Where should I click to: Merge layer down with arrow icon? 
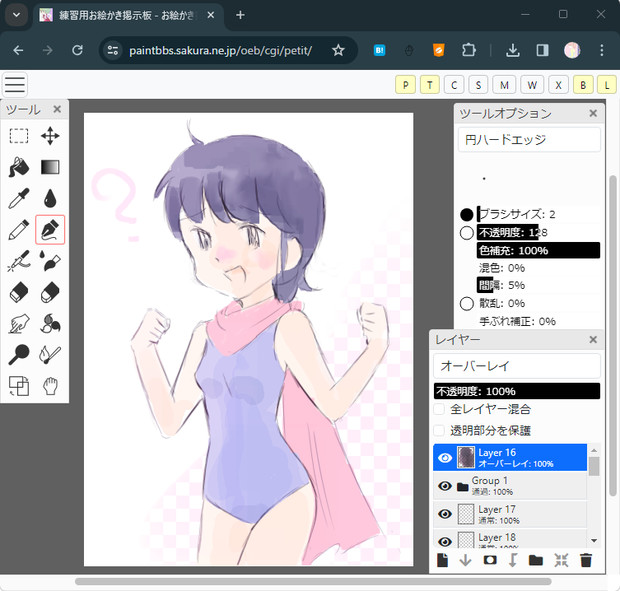coord(465,560)
